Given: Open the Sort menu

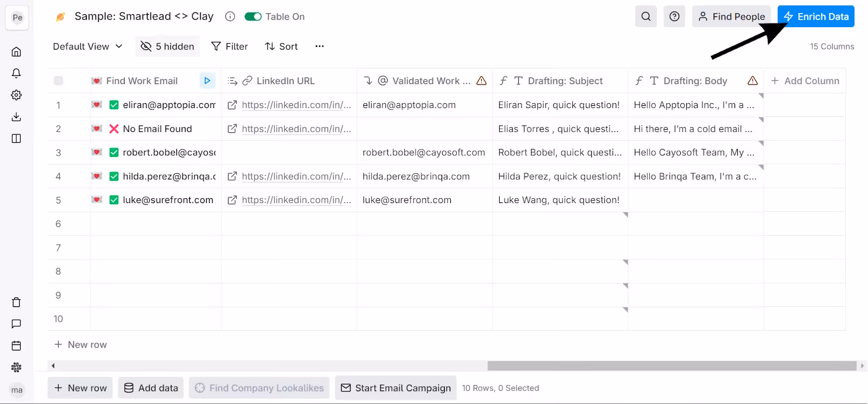Looking at the screenshot, I should 282,46.
